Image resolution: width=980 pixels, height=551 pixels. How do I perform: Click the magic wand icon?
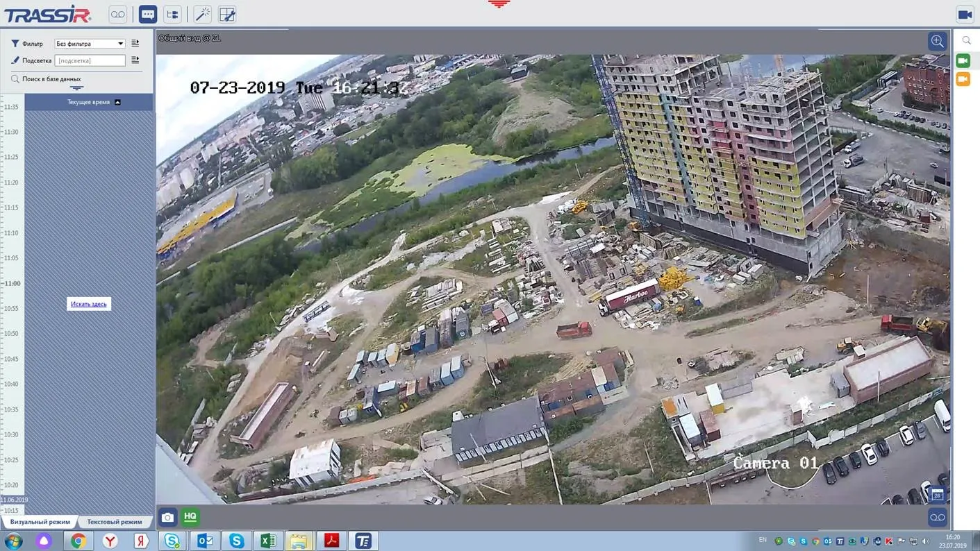tap(202, 15)
